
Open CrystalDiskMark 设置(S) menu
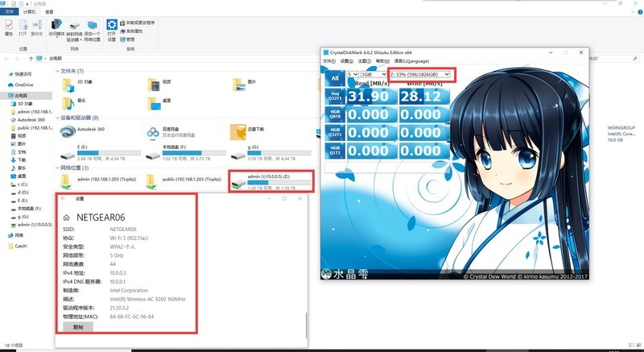347,60
